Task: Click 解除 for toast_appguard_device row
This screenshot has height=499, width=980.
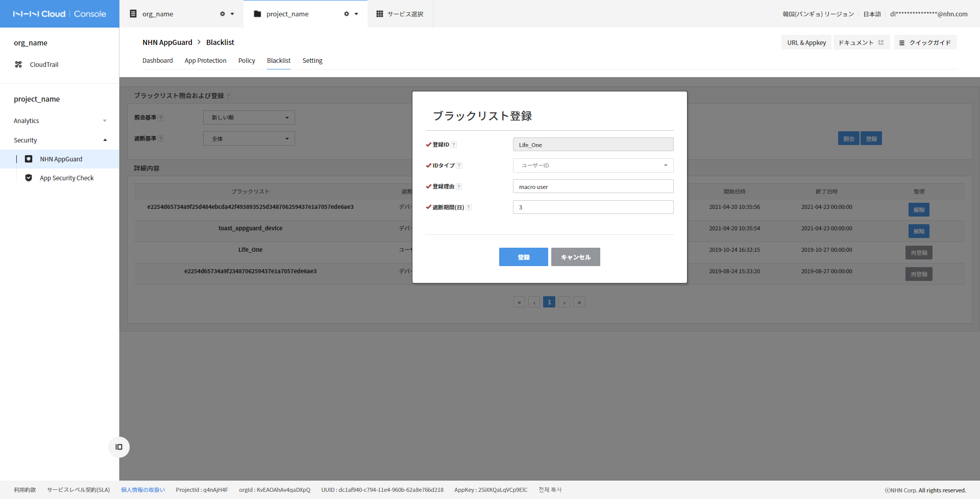Action: click(919, 231)
